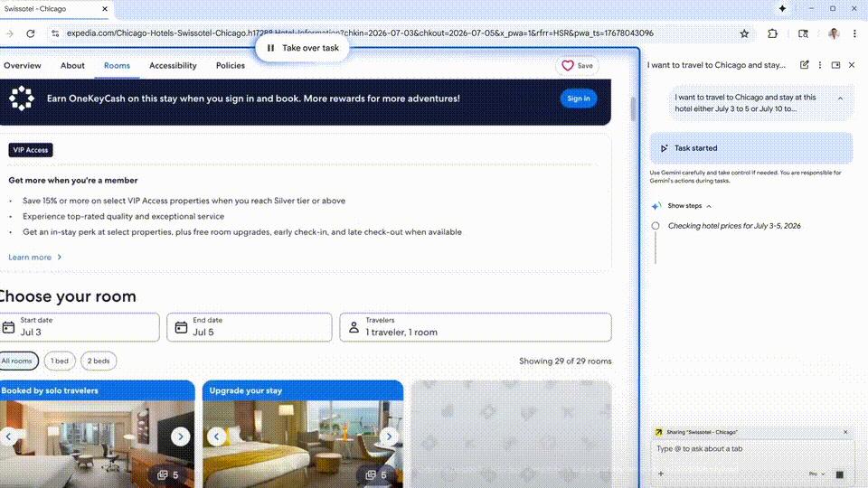Collapse the user prompt message chevron
This screenshot has width=868, height=488.
tap(839, 98)
